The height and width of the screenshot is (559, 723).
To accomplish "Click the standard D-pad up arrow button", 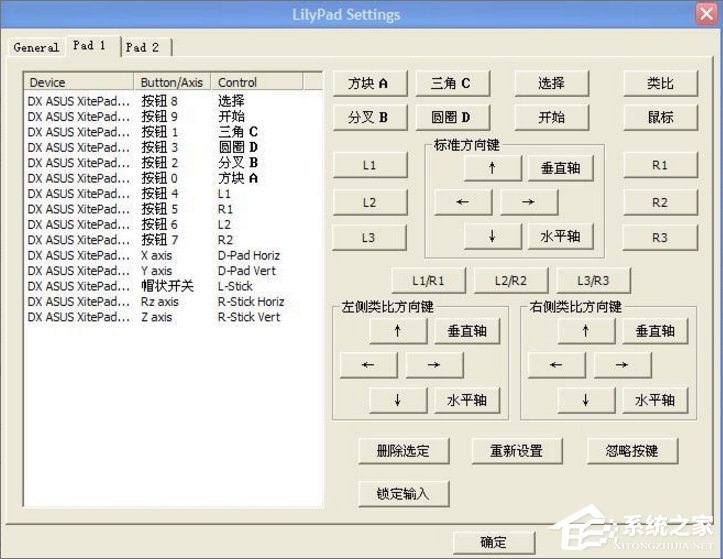I will pos(492,168).
